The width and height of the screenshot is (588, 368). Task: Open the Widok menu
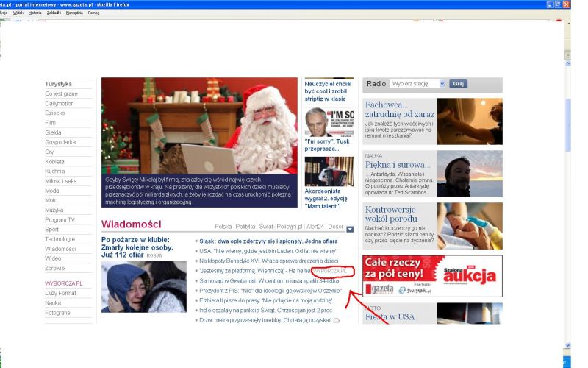coord(18,13)
